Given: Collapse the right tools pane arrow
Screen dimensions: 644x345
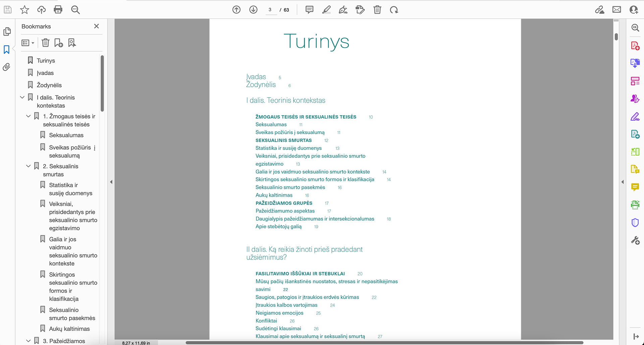Looking at the screenshot, I should (x=623, y=182).
